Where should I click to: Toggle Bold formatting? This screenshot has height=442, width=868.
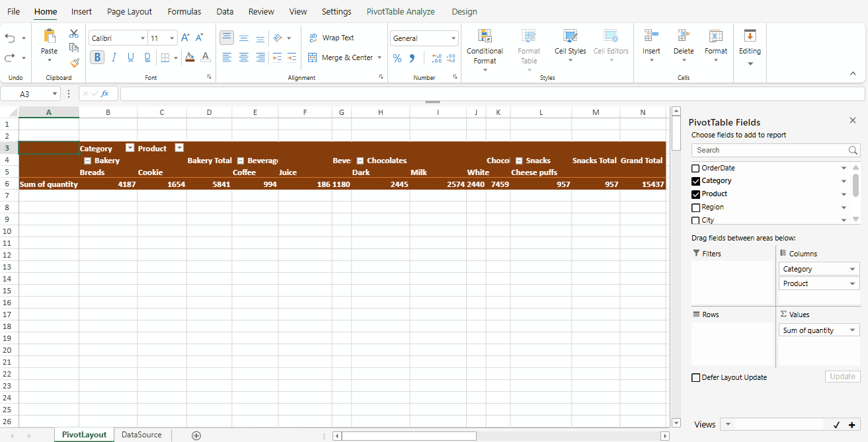tap(97, 57)
